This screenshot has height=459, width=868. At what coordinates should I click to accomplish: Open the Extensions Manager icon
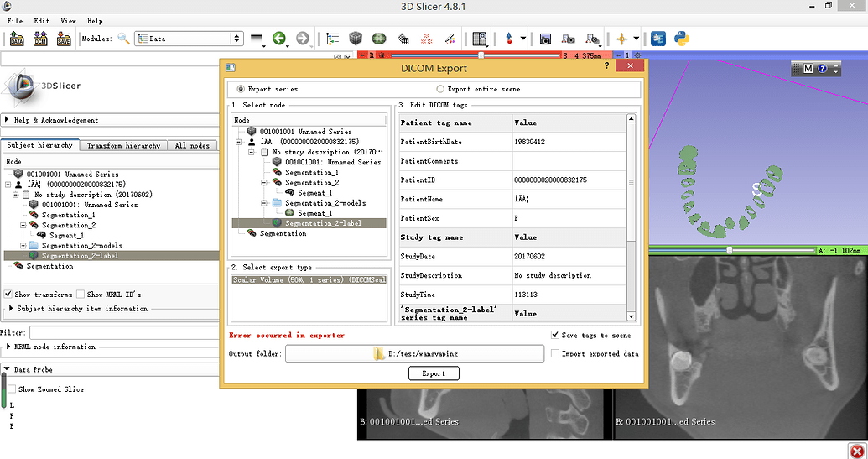(658, 39)
